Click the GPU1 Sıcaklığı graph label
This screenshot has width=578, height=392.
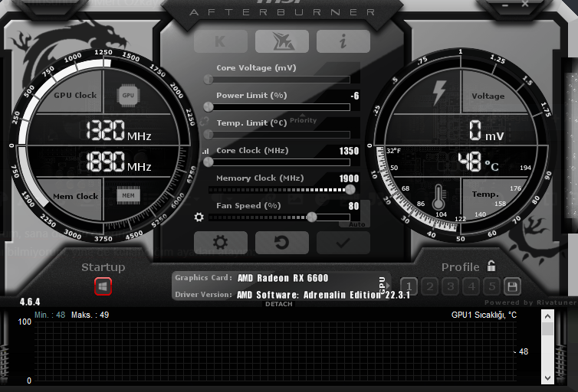point(484,315)
